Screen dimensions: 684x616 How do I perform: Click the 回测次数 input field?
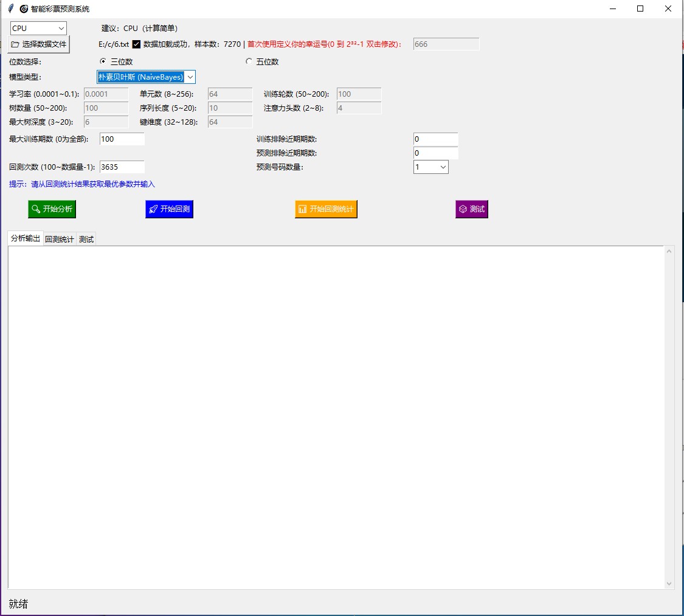[122, 167]
